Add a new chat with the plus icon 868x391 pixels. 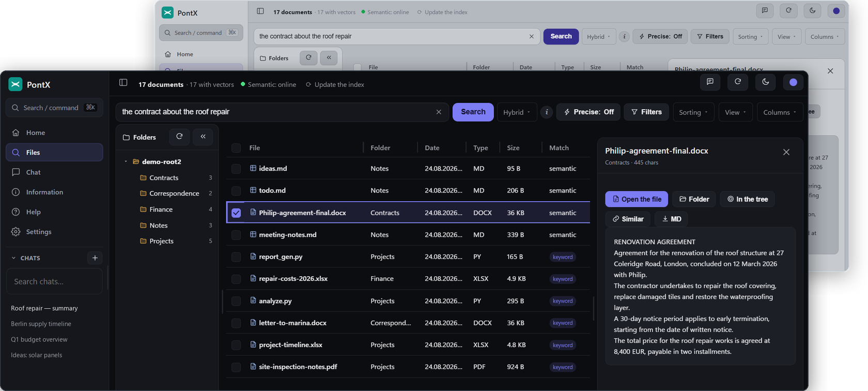(95, 258)
